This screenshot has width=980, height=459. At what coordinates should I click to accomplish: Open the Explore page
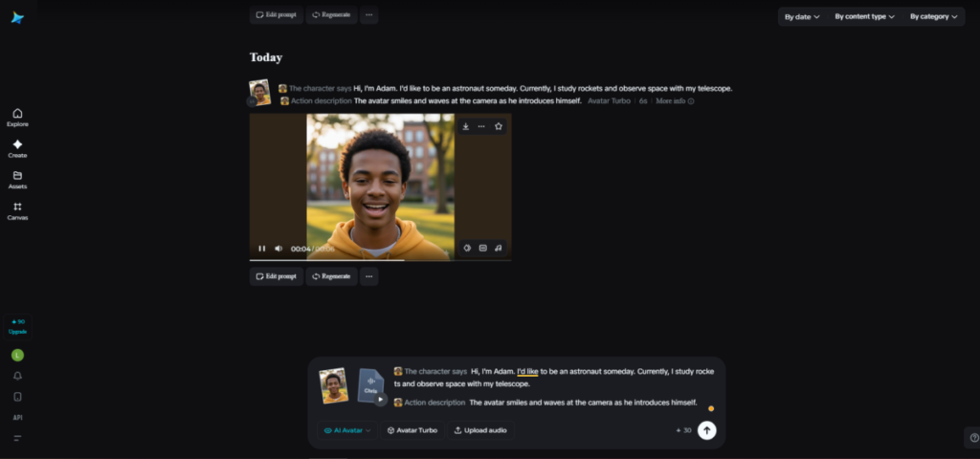pos(17,117)
